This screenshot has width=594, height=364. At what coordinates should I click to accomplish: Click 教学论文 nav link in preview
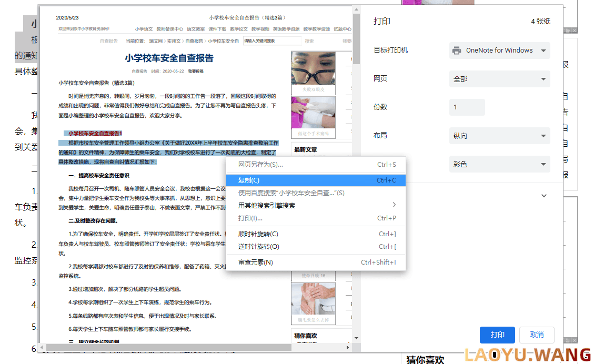coord(239,29)
